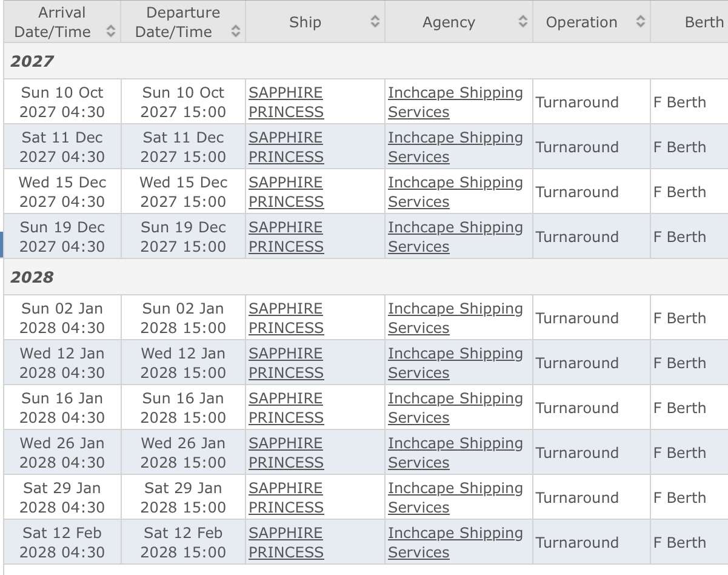Open SAPPHIRE PRINCESS link for 19 Dec 2027
This screenshot has height=575, width=728.
(x=286, y=237)
